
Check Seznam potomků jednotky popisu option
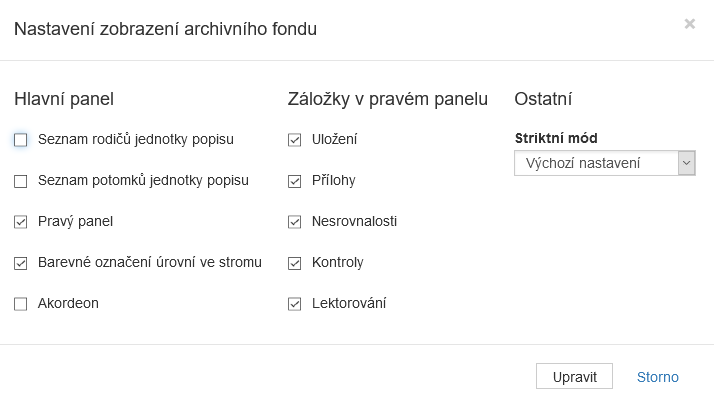coord(21,181)
